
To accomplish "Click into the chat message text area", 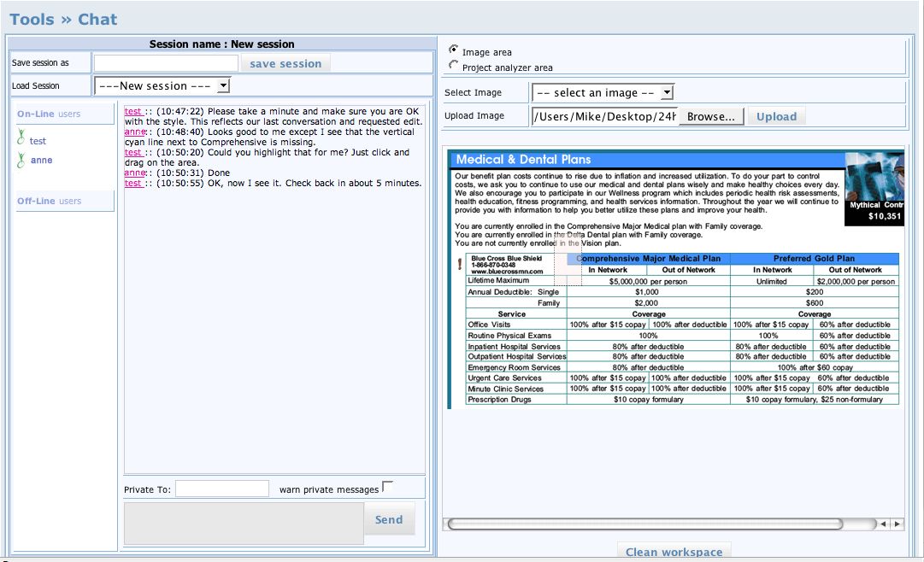I will [244, 523].
